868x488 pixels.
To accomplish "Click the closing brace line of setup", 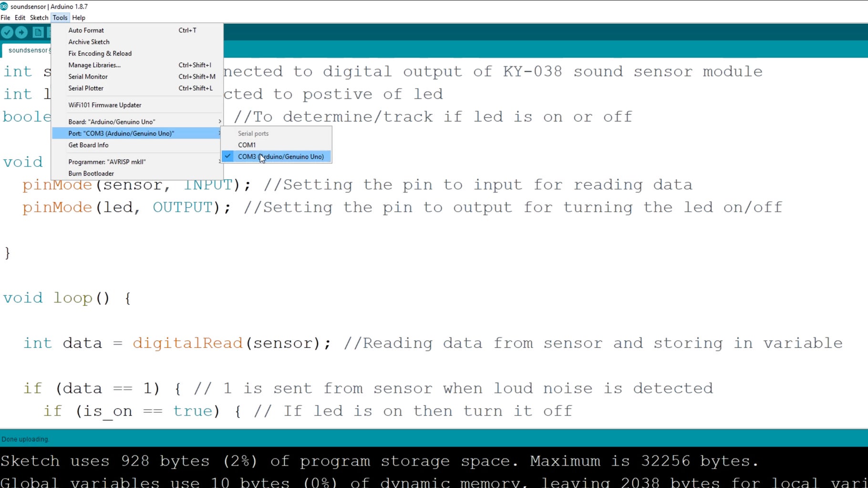I will coord(7,253).
